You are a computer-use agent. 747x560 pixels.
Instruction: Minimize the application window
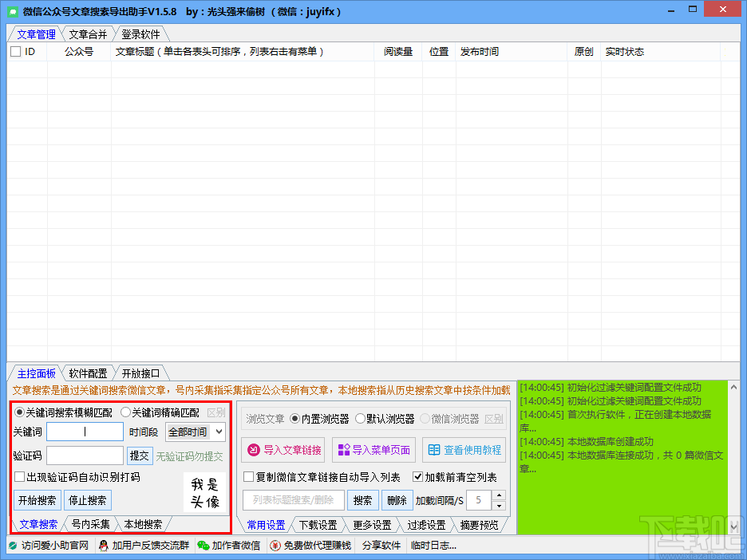tap(671, 10)
